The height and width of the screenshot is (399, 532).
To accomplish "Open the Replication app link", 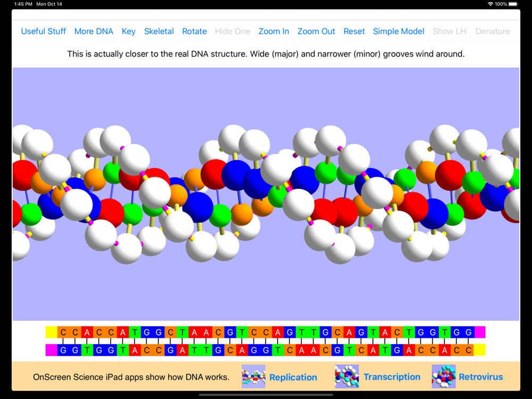I will (293, 377).
